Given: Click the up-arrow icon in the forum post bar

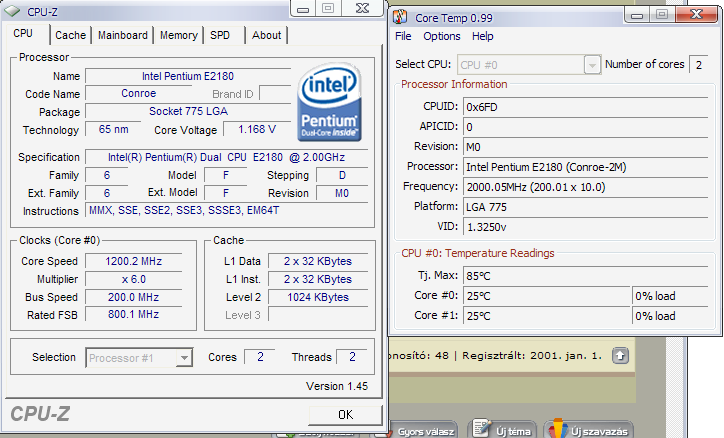Looking at the screenshot, I should (x=620, y=355).
